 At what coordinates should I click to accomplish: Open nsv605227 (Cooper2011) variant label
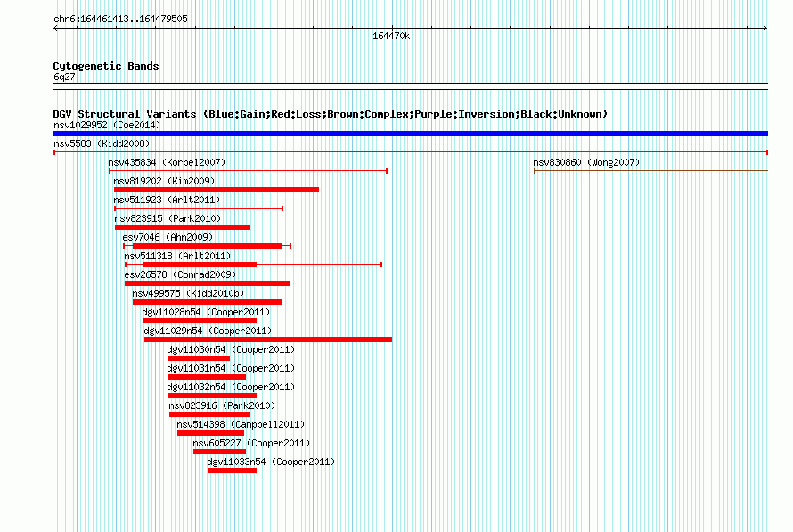tap(251, 443)
